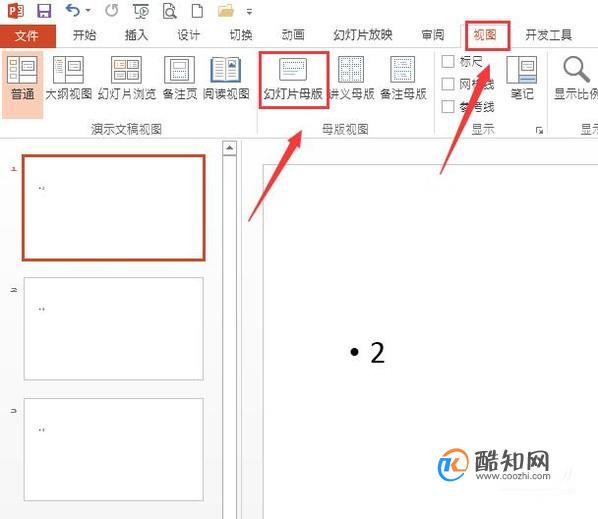Viewport: 598px width, 519px height.
Task: Open the Insert (插入) ribbon tab
Action: point(136,35)
